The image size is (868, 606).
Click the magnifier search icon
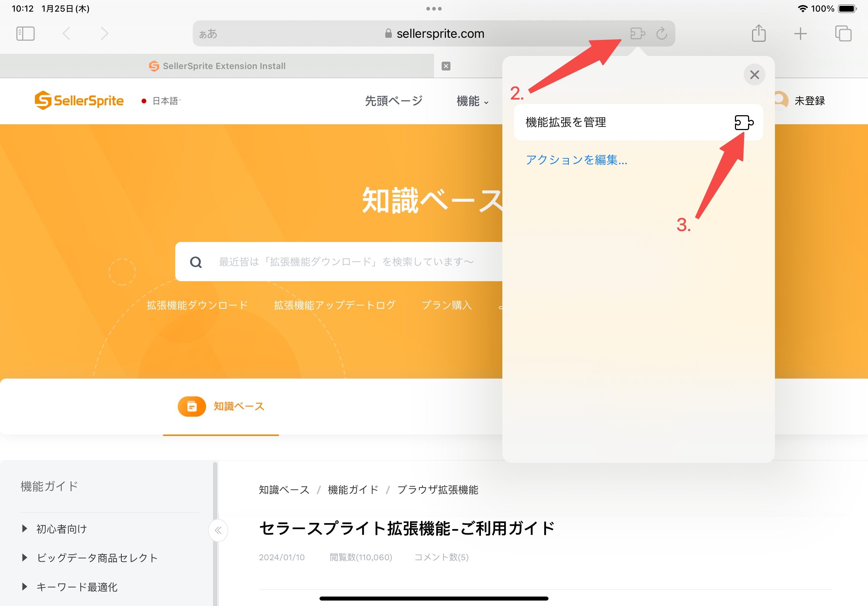196,262
